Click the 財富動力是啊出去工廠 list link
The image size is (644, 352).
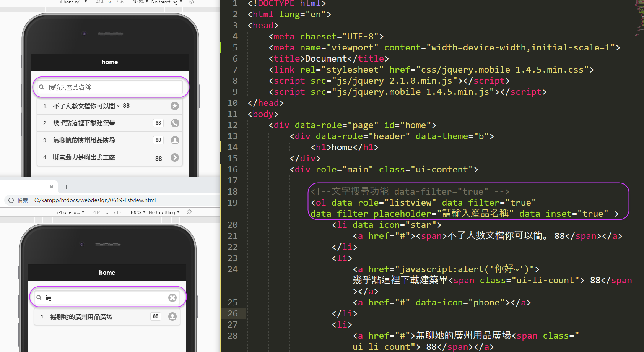84,157
